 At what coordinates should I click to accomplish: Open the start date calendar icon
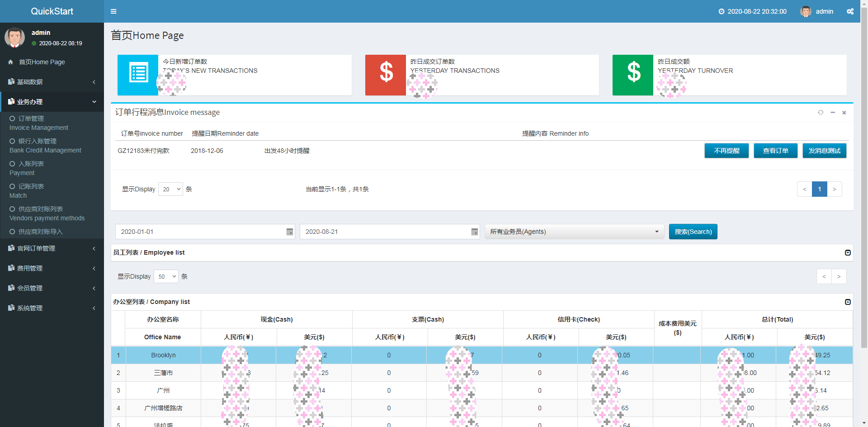click(290, 232)
